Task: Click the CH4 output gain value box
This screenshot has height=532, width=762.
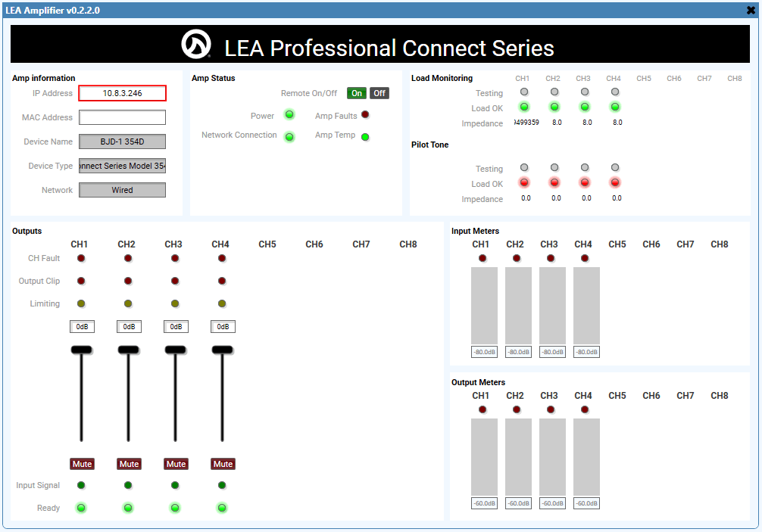Action: point(223,327)
